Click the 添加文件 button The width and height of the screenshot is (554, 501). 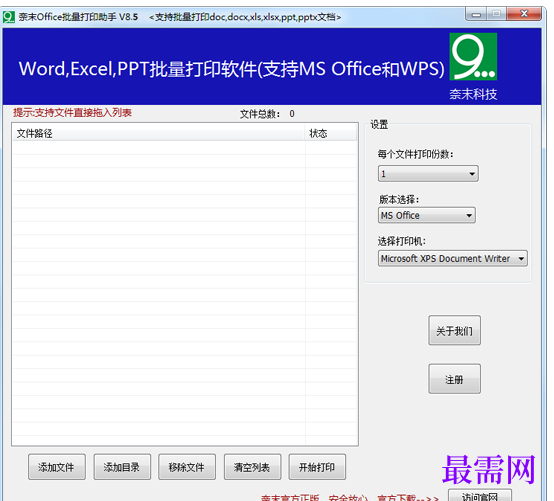[57, 467]
